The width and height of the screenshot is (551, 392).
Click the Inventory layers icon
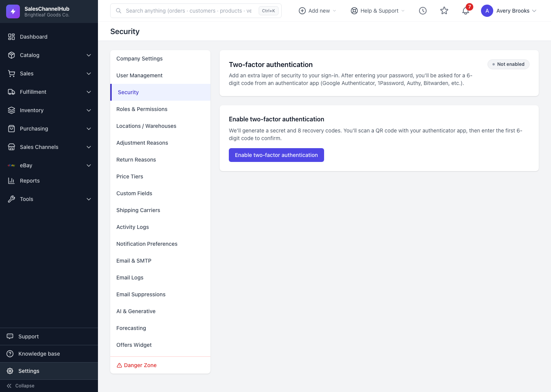pyautogui.click(x=11, y=110)
